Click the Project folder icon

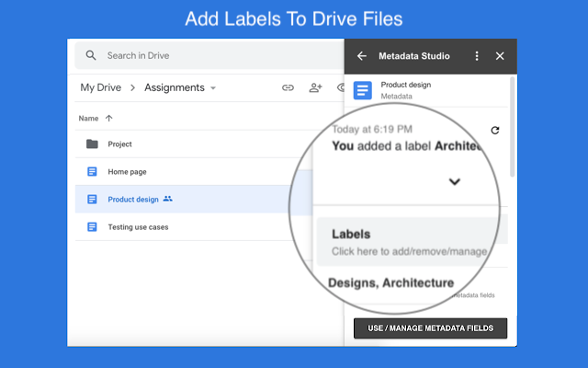pos(92,144)
